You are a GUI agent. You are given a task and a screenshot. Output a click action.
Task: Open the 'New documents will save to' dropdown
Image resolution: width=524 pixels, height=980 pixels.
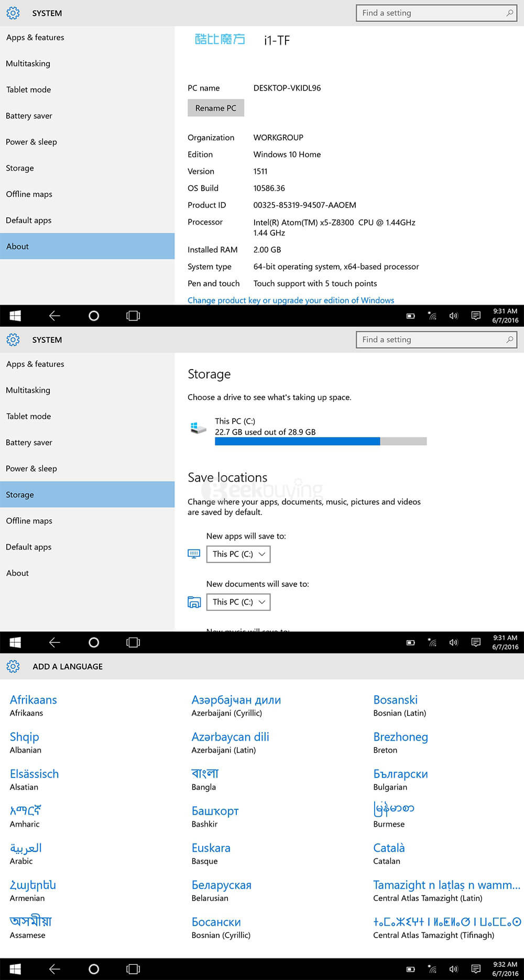coord(238,602)
